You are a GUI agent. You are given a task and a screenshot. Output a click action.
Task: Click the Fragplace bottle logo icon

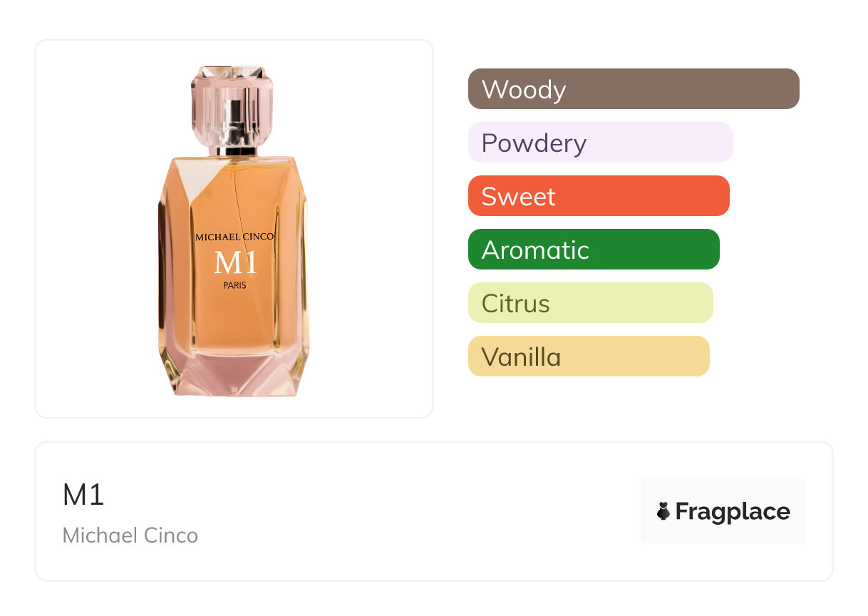coord(663,511)
